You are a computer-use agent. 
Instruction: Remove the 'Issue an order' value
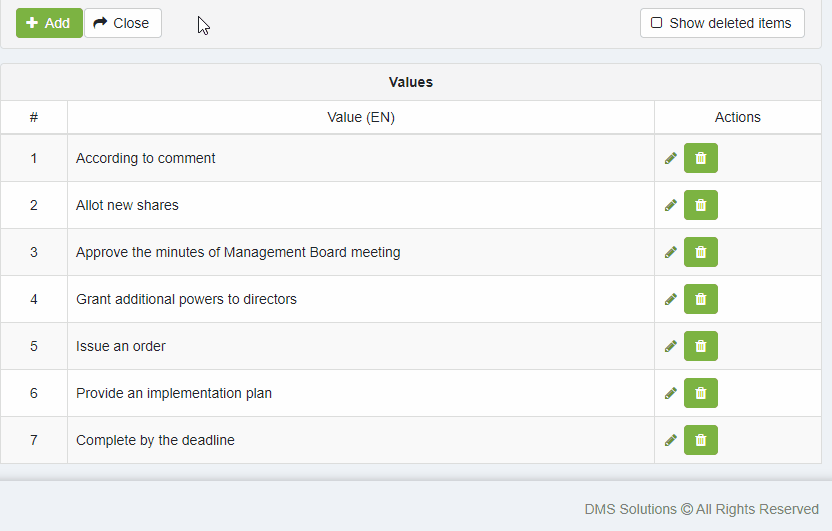click(x=700, y=346)
